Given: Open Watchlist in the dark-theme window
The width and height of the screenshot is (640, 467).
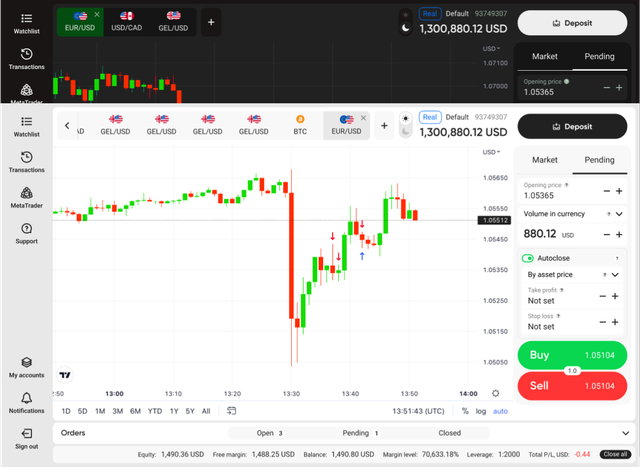Looking at the screenshot, I should click(27, 23).
